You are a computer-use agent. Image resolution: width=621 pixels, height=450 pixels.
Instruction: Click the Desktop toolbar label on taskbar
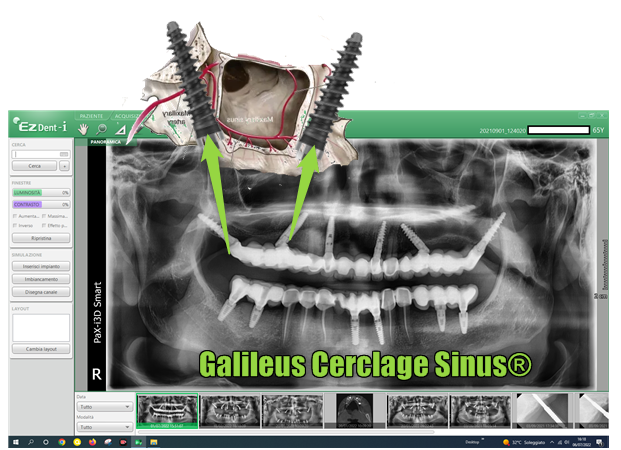tap(472, 442)
